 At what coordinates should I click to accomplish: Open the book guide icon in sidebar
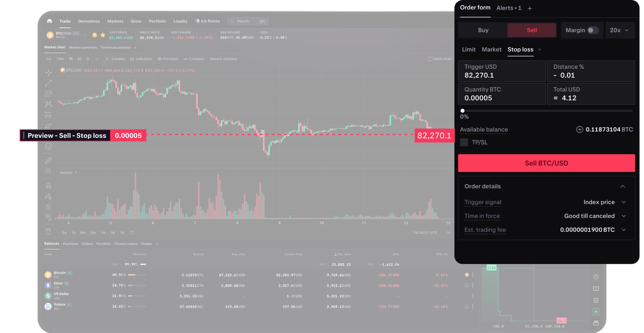click(596, 289)
